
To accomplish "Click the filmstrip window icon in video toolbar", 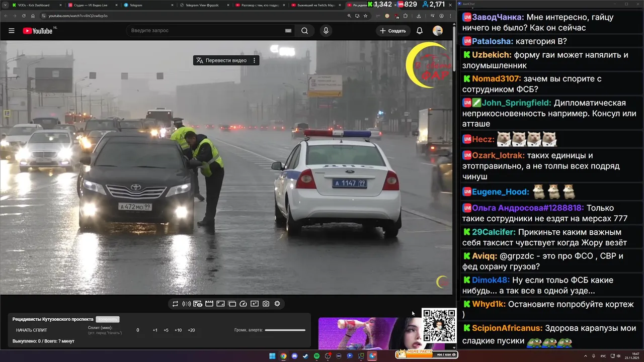I will tap(232, 304).
